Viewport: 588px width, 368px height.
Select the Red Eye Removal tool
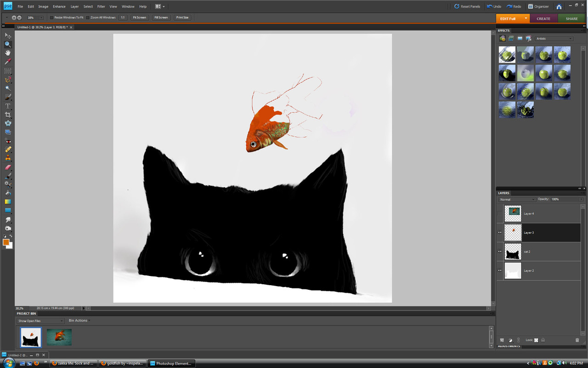click(8, 141)
